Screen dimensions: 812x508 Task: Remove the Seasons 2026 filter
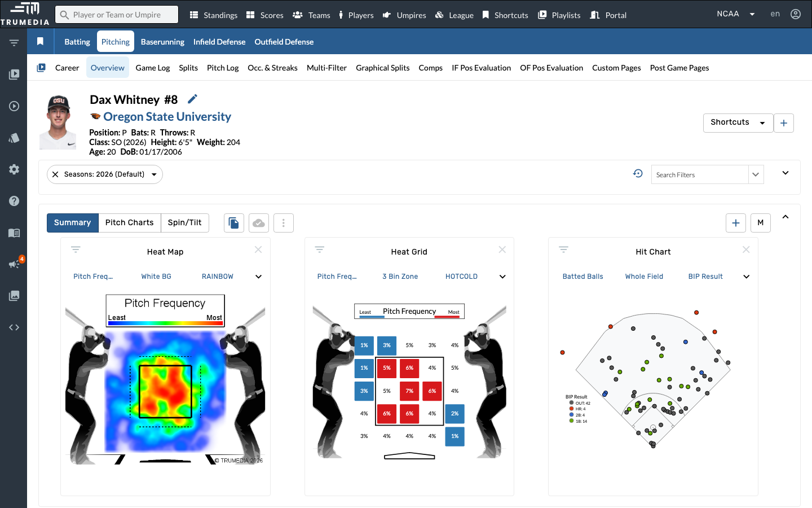55,174
